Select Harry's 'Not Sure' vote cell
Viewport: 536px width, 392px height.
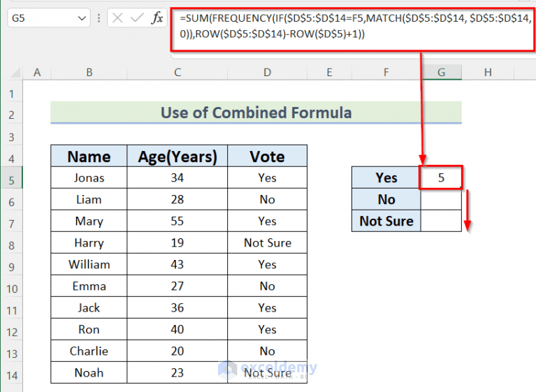(268, 242)
